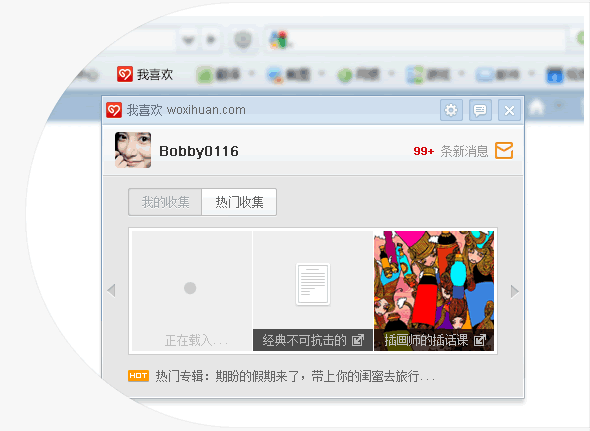The height and width of the screenshot is (431, 590).
Task: Click the Bobby0116 profile avatar
Action: click(x=133, y=150)
